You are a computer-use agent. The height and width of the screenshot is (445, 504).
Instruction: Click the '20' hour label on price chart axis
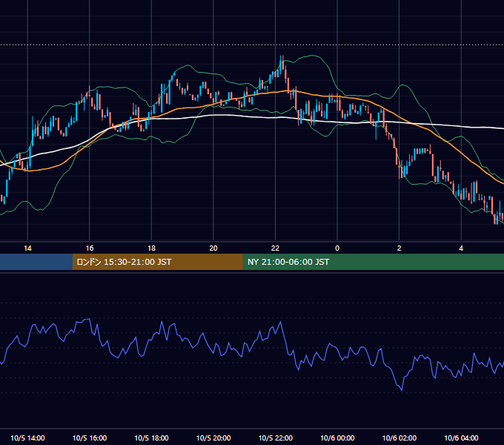[x=213, y=248]
